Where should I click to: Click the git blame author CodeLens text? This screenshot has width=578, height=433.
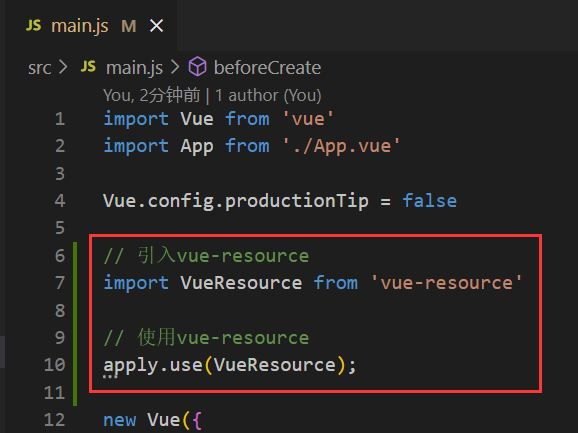(212, 95)
